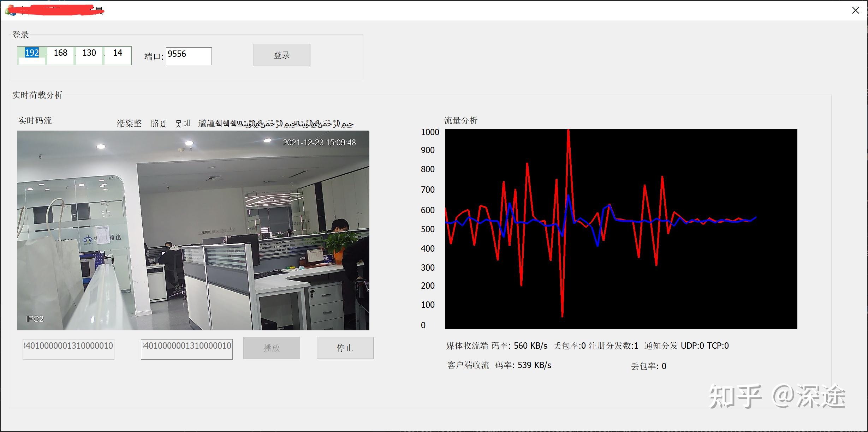Click the right device ID text box
This screenshot has height=432, width=868.
coord(186,348)
